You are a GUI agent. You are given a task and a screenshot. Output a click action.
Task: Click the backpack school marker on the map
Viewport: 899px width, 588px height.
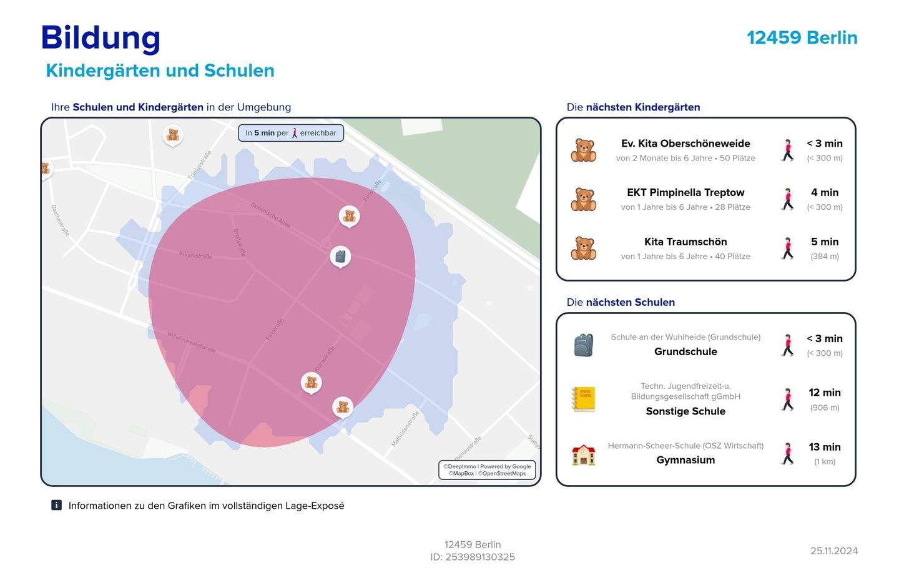[x=340, y=256]
